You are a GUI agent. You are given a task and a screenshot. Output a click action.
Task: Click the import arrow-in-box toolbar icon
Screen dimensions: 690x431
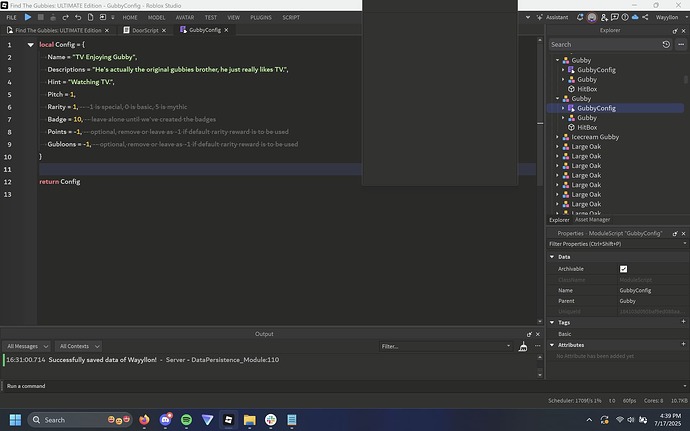pyautogui.click(x=103, y=17)
